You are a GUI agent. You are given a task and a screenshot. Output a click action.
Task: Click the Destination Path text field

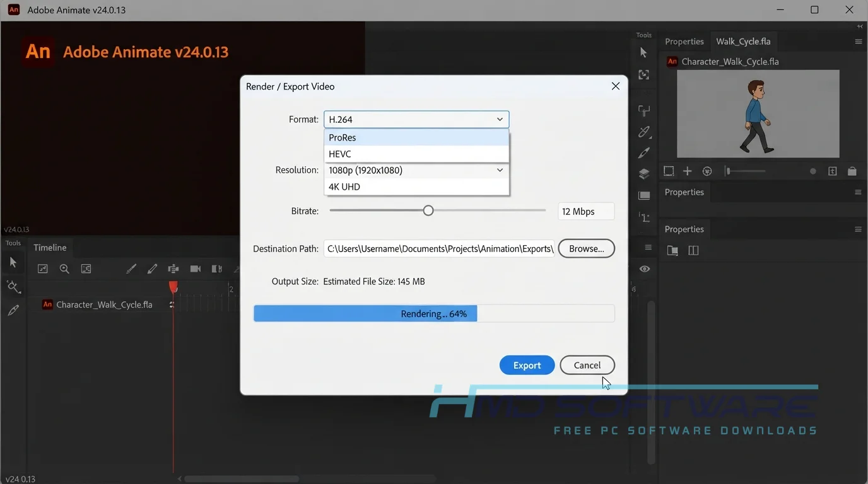pos(439,249)
